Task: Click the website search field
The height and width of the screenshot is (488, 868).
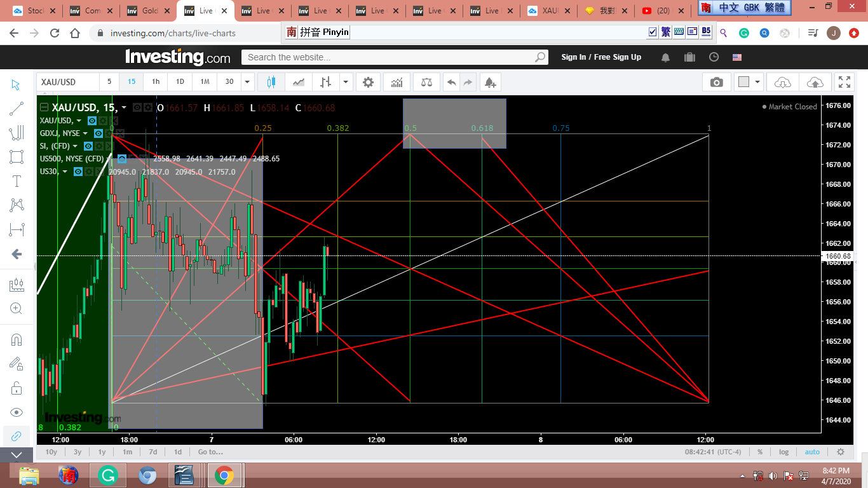Action: click(x=389, y=57)
